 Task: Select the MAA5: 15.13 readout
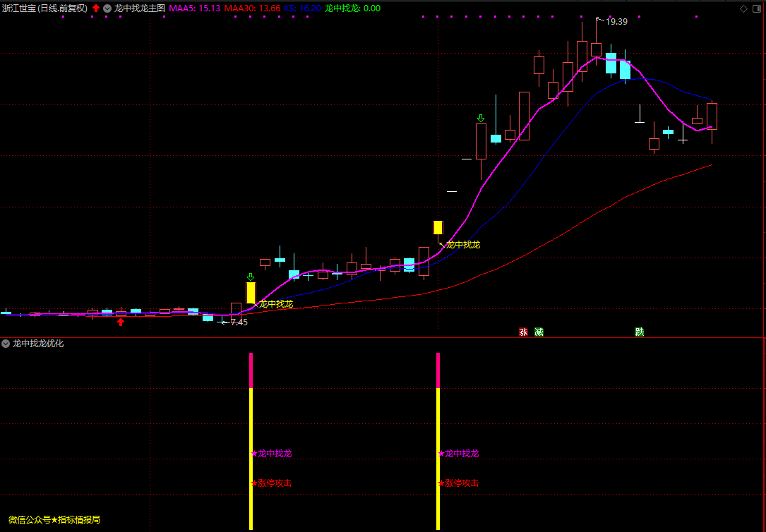tap(194, 8)
